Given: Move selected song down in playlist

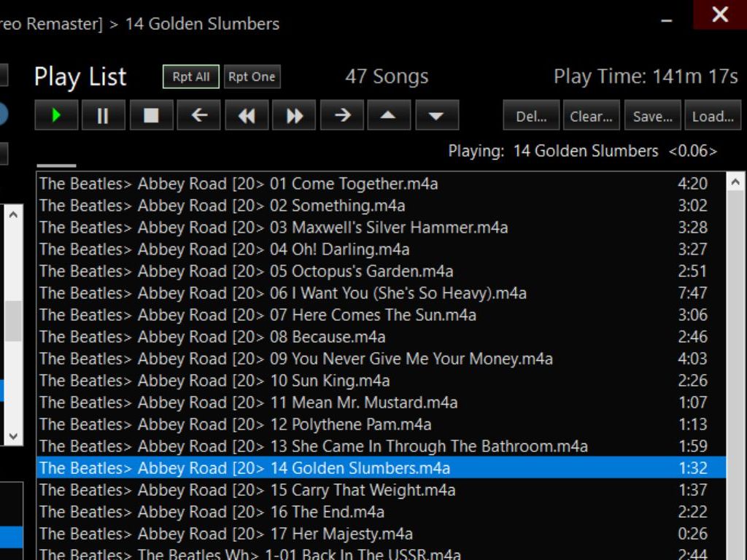Looking at the screenshot, I should point(436,116).
